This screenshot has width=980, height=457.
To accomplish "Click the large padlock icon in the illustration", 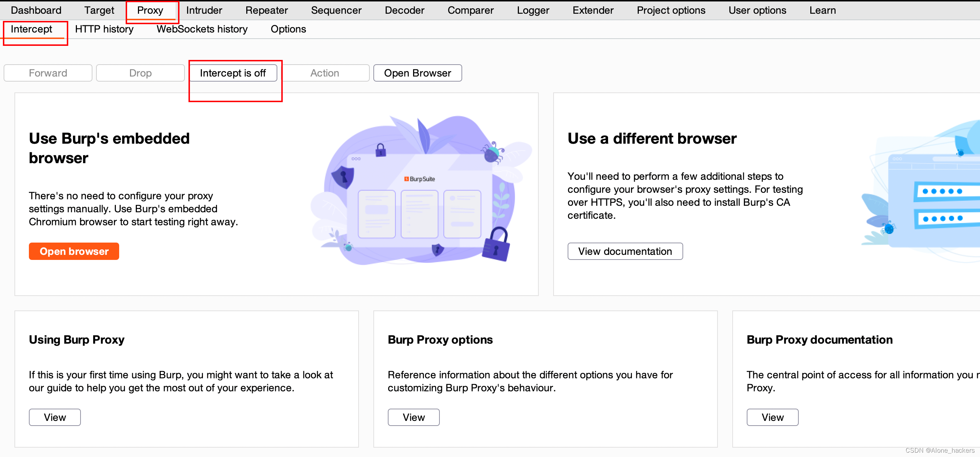I will pyautogui.click(x=496, y=245).
